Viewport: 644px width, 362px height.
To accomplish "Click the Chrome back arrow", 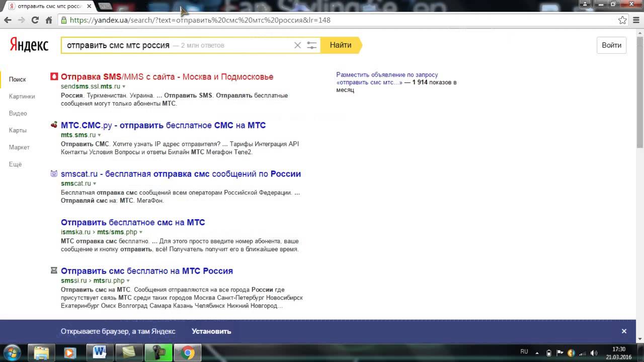I will point(8,20).
